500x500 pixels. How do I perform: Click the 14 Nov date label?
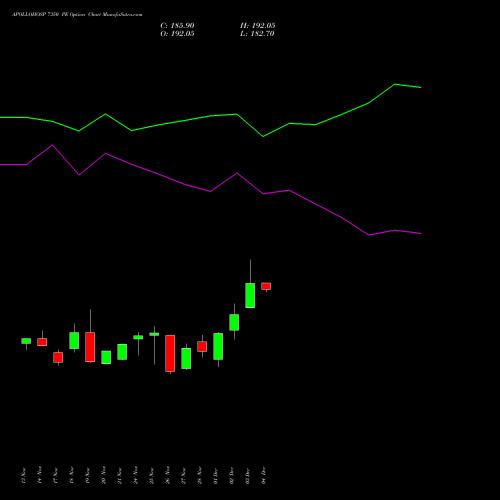[x=40, y=475]
